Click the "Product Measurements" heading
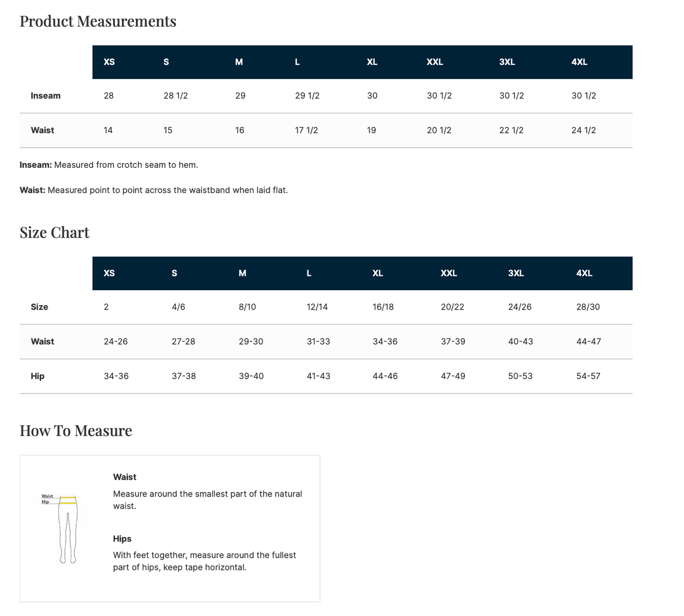684x616 pixels. [98, 21]
